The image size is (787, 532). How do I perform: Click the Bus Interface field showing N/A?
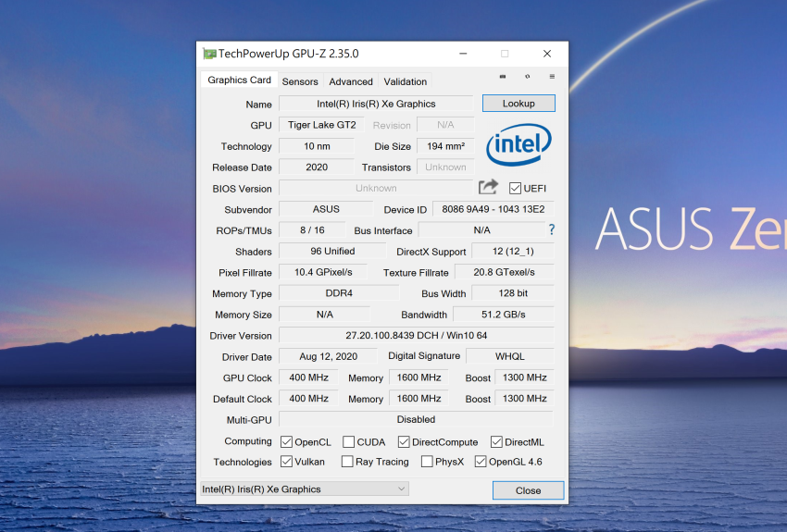[481, 230]
